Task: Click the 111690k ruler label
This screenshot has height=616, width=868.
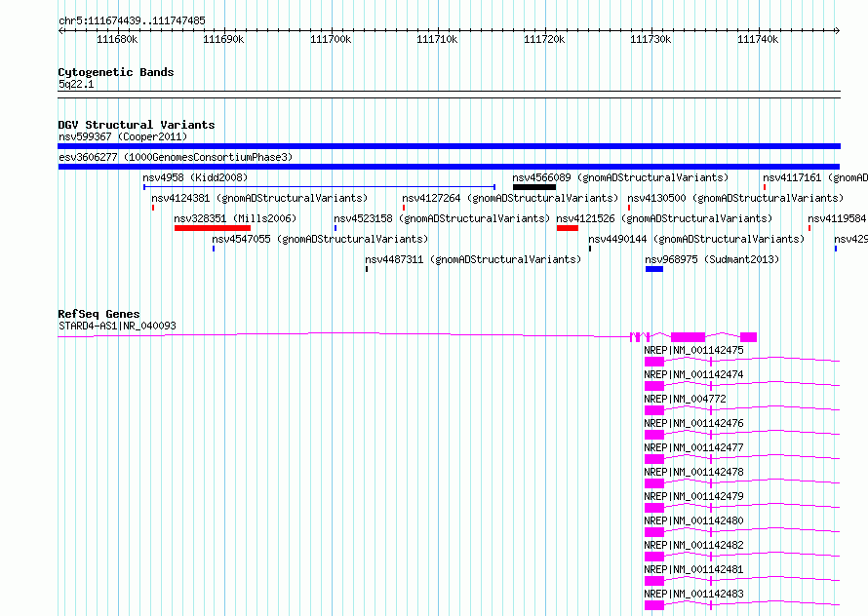Action: tap(223, 39)
